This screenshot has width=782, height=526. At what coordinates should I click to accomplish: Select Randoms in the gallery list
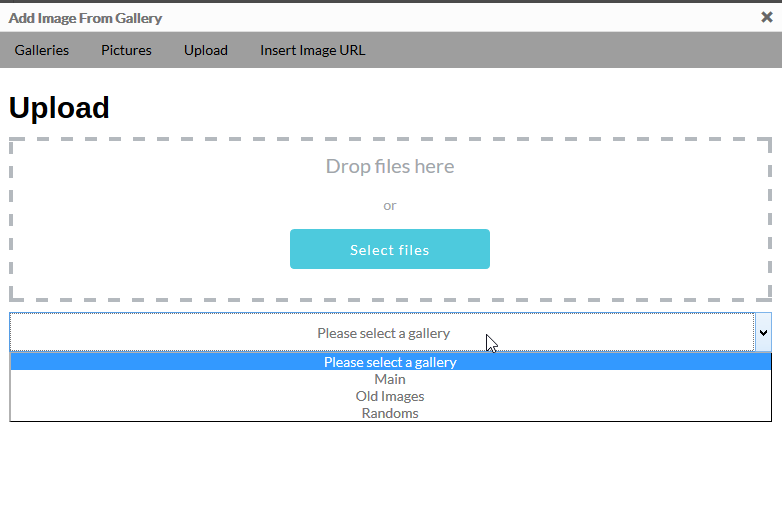(391, 413)
